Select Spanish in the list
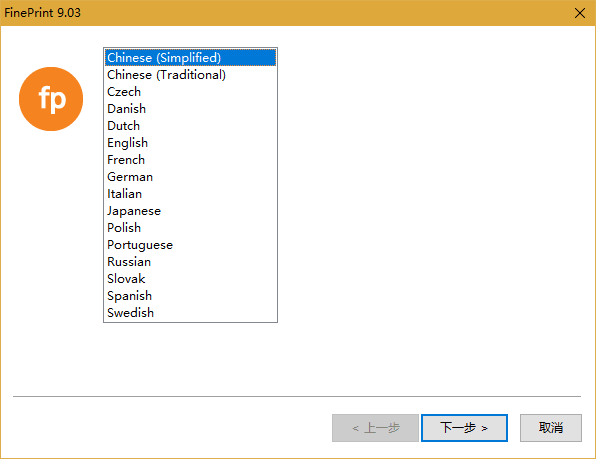The width and height of the screenshot is (596, 459). [x=190, y=296]
